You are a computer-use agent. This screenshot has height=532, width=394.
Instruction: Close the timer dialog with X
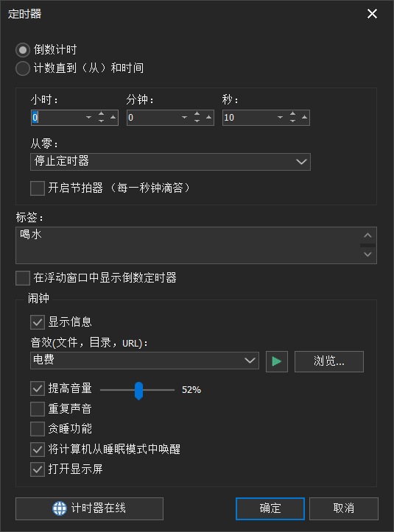(x=372, y=14)
